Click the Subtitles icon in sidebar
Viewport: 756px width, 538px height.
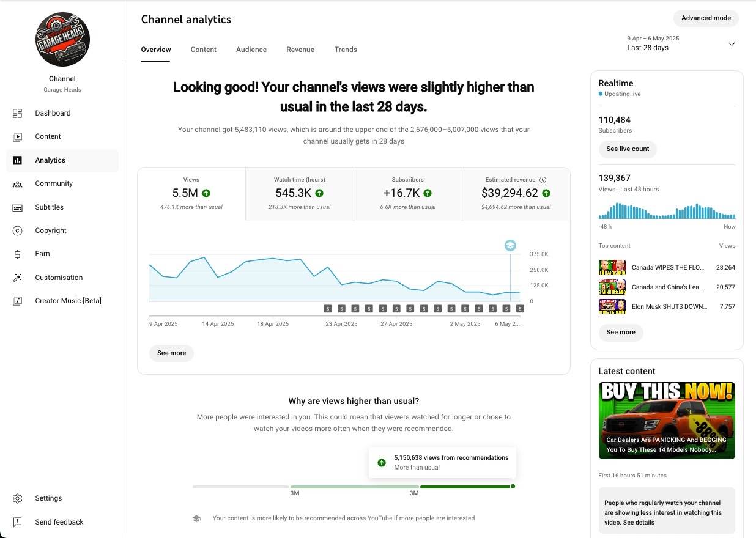17,207
